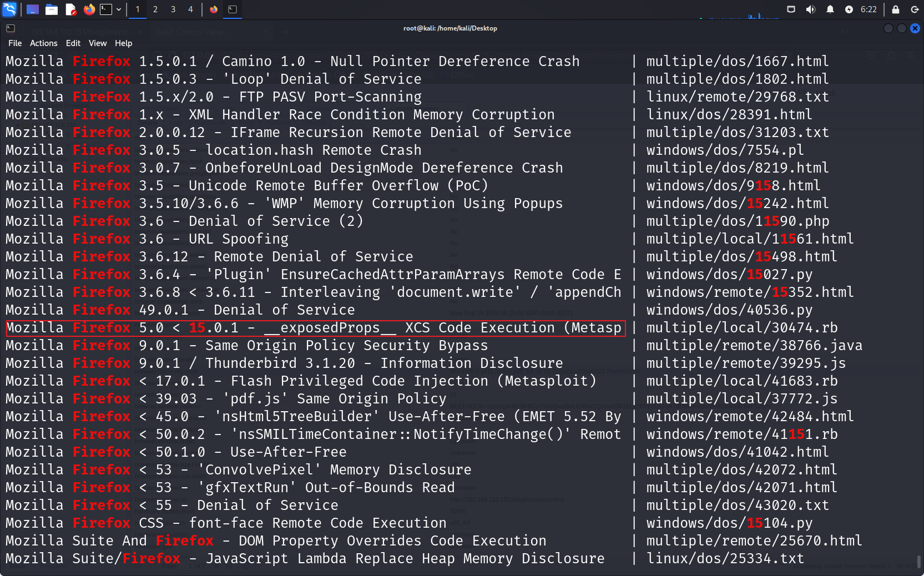Switch to workspace 2
924x576 pixels.
point(155,9)
